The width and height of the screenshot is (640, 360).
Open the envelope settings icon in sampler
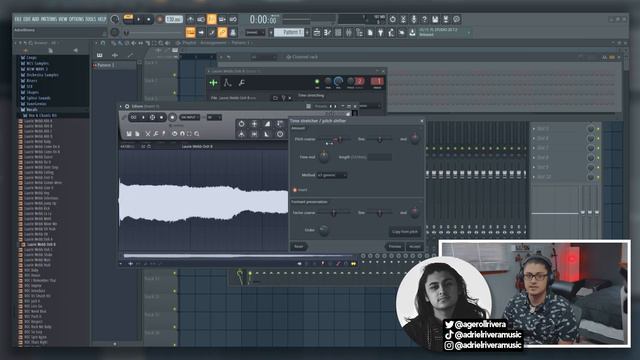pyautogui.click(x=227, y=83)
